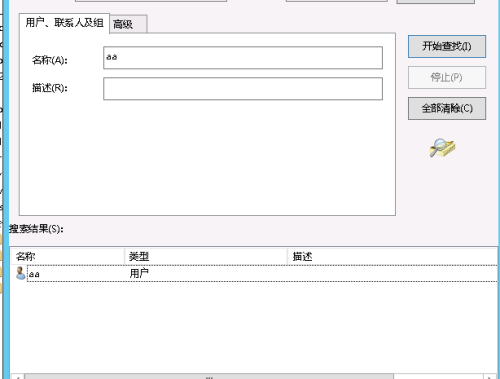This screenshot has height=379, width=500.
Task: Click the 描述(R) input field
Action: [243, 89]
